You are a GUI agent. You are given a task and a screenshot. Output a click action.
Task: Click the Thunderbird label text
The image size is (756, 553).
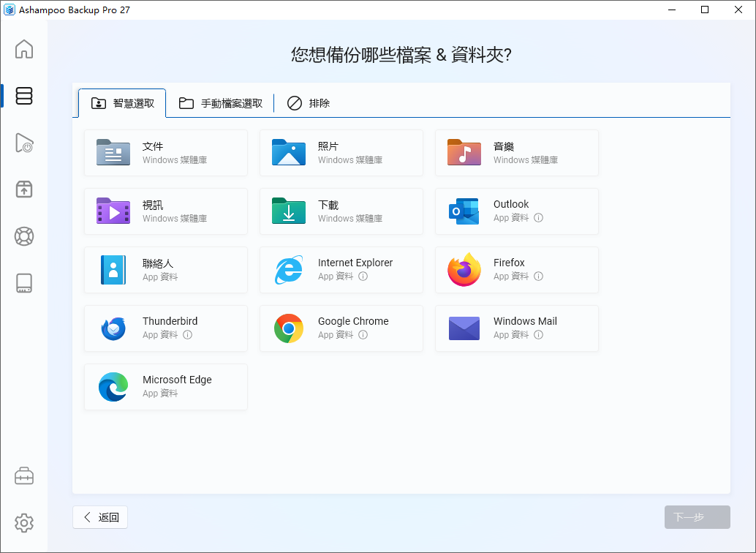click(x=170, y=321)
